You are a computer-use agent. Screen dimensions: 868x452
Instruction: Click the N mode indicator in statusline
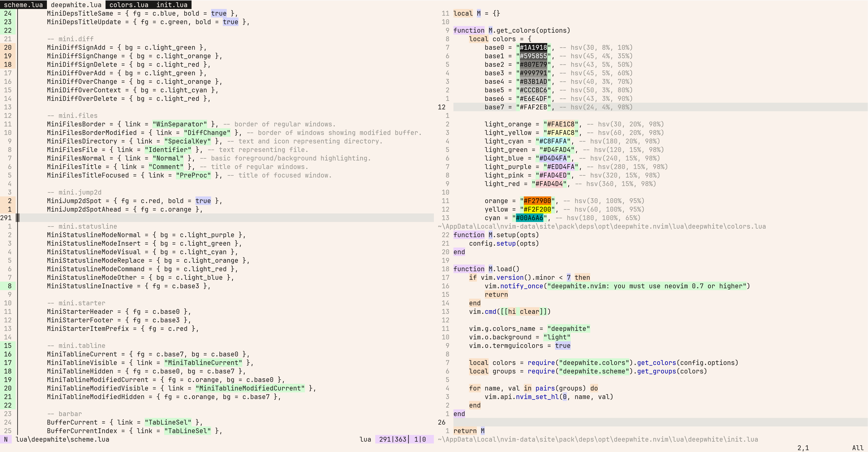pos(6,439)
